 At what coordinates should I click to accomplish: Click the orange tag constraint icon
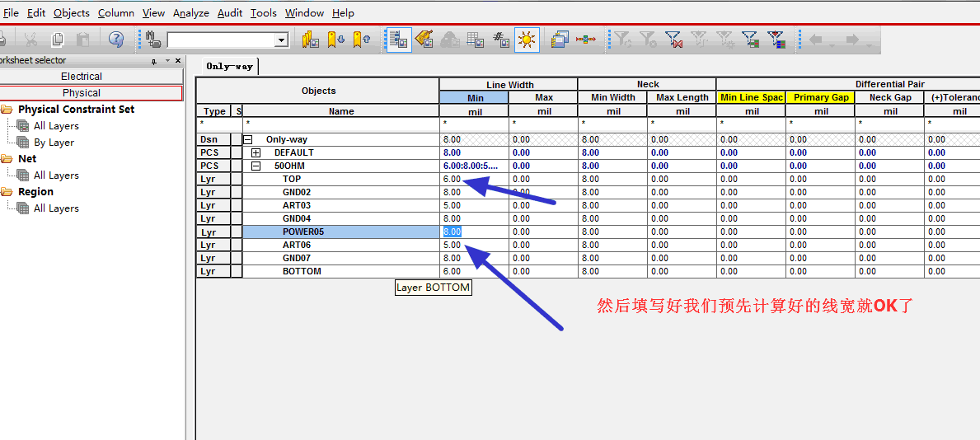click(424, 40)
